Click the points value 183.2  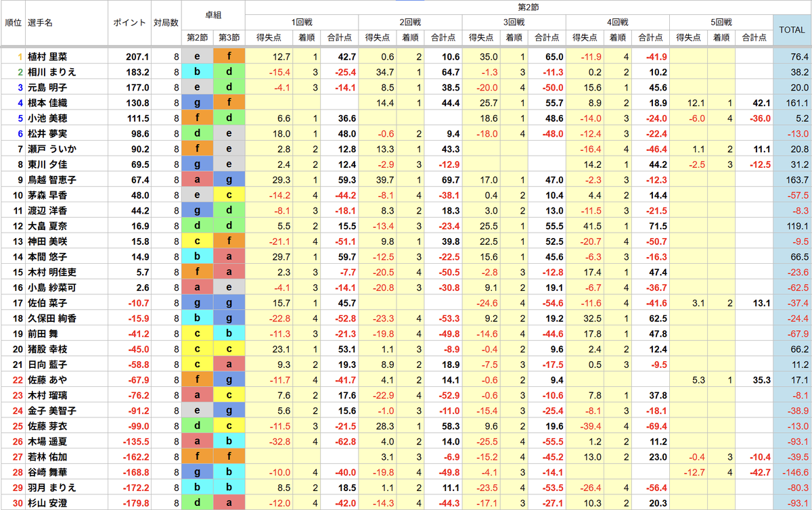(137, 72)
